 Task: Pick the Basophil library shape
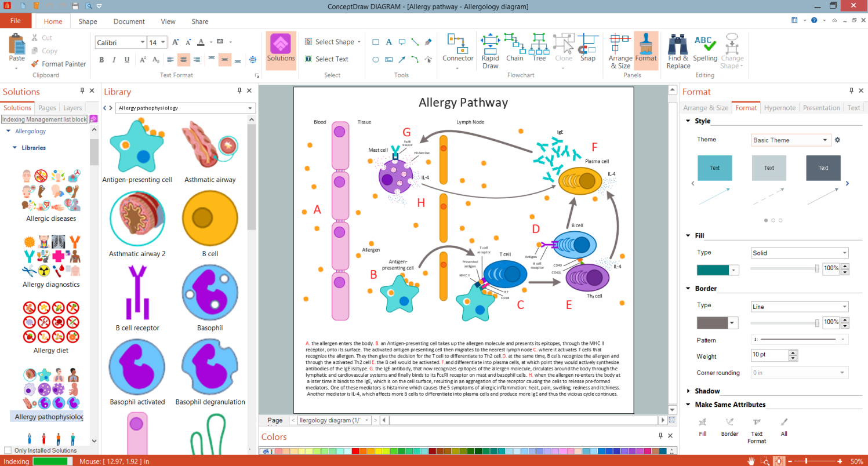(210, 298)
